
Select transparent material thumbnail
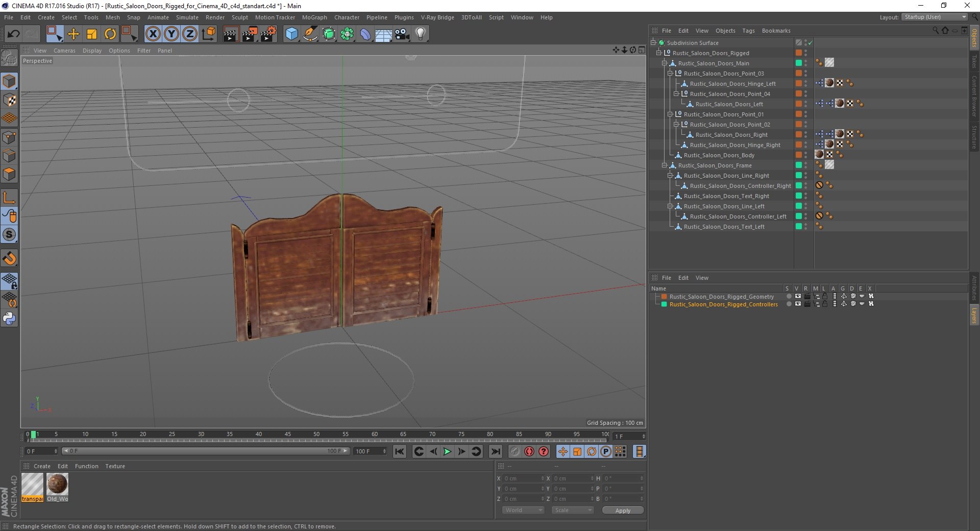(x=32, y=487)
